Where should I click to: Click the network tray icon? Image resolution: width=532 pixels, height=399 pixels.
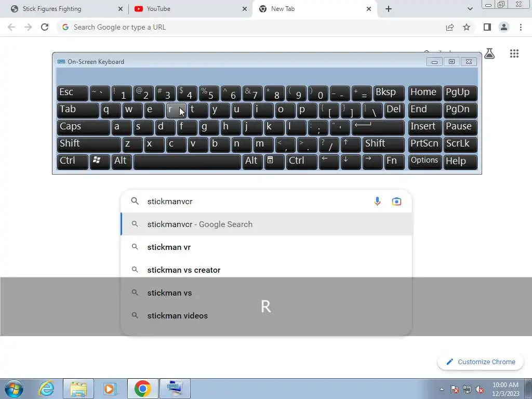pyautogui.click(x=467, y=390)
